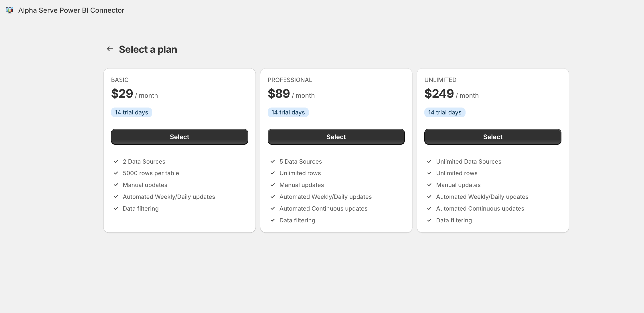The image size is (644, 313).
Task: Click the 14 trial days badge under Professional
Action: pyautogui.click(x=288, y=112)
